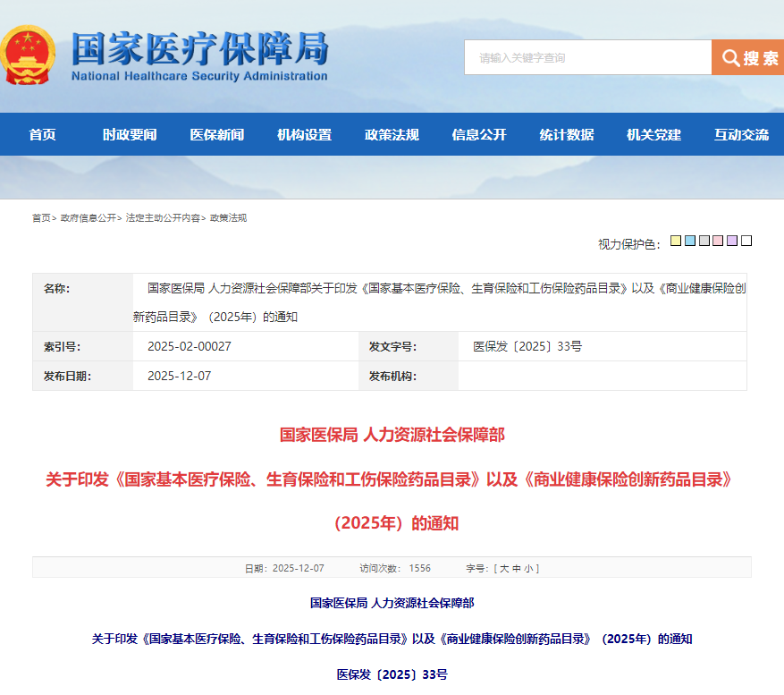This screenshot has width=784, height=695.
Task: Go to the 医保新闻 section
Action: coord(216,135)
